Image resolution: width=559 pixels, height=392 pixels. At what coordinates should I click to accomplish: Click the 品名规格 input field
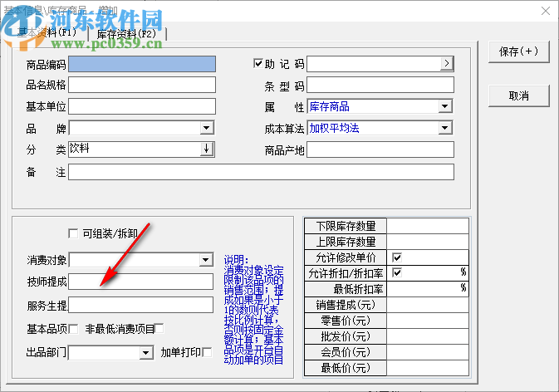(142, 85)
